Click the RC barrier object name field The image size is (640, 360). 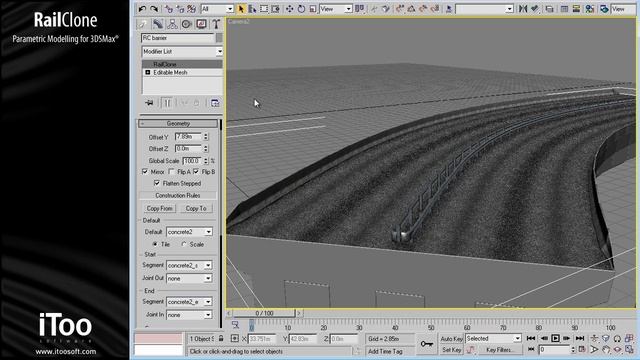point(178,38)
